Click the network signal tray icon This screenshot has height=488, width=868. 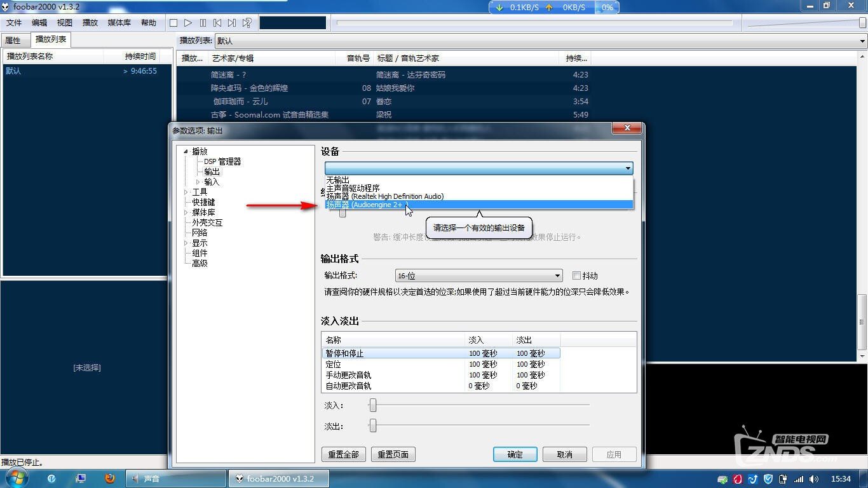pos(799,479)
